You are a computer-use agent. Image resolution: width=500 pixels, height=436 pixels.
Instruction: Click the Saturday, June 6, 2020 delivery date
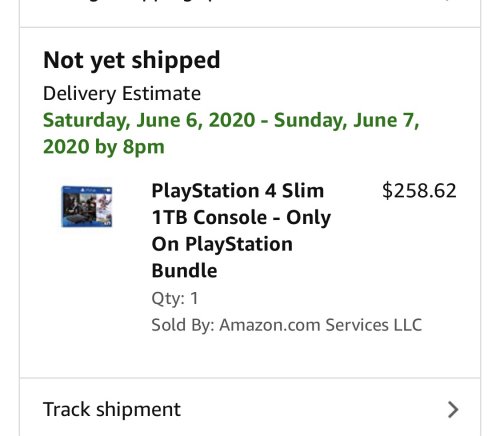[149, 120]
